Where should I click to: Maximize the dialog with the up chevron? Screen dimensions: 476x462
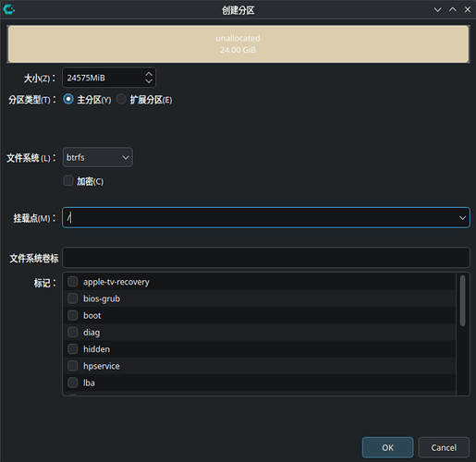click(453, 10)
